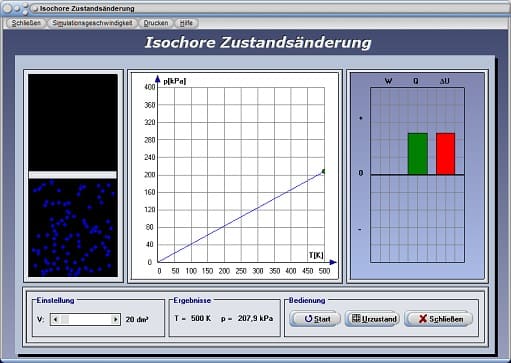Start the simulation with the Start button

[x=315, y=319]
